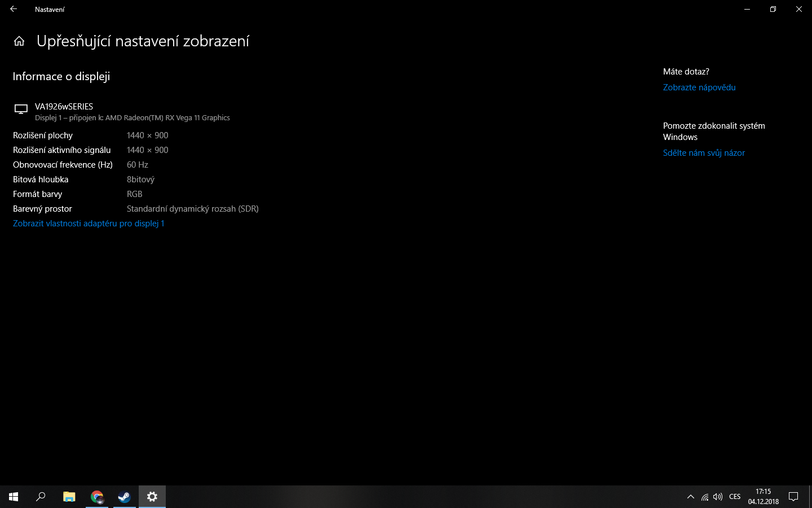Switch to Google Chrome in taskbar
This screenshot has width=812, height=508.
tap(97, 497)
